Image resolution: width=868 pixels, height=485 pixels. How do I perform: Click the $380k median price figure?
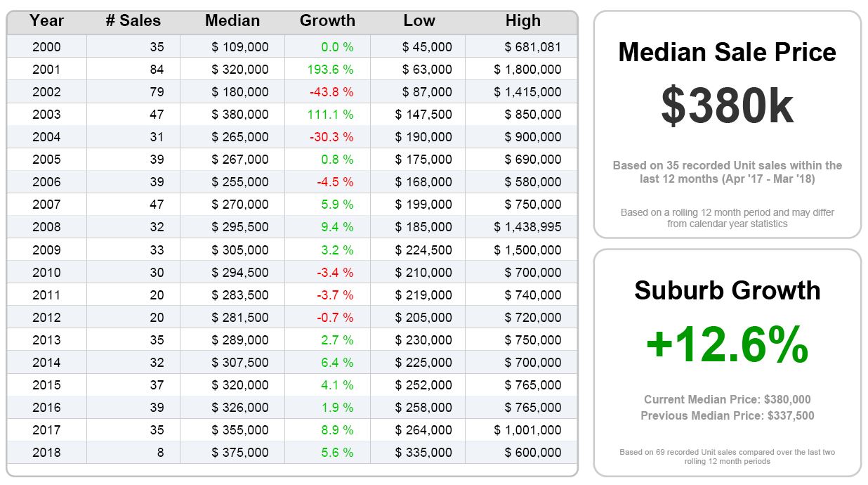click(727, 107)
